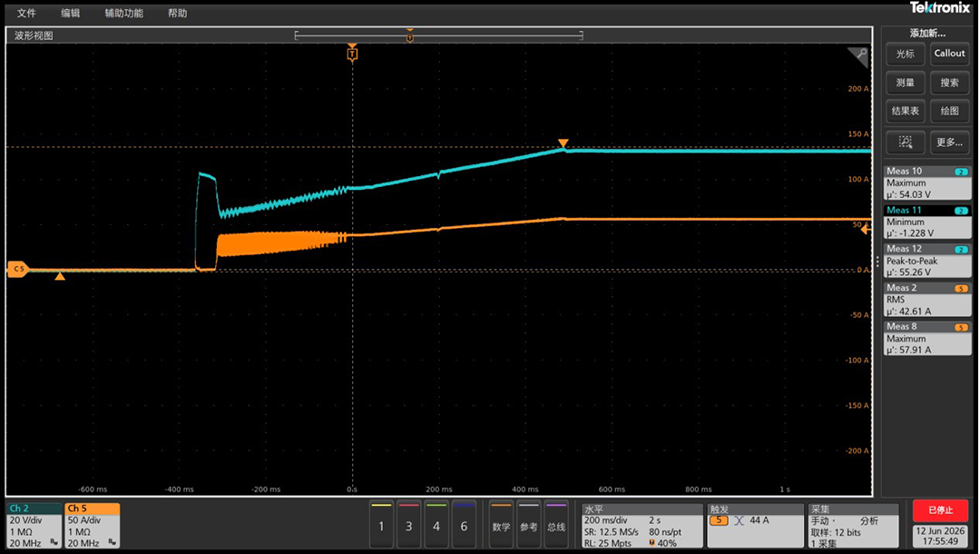Image resolution: width=980 pixels, height=554 pixels.
Task: Open the 辅助功能 menu
Action: 123,13
